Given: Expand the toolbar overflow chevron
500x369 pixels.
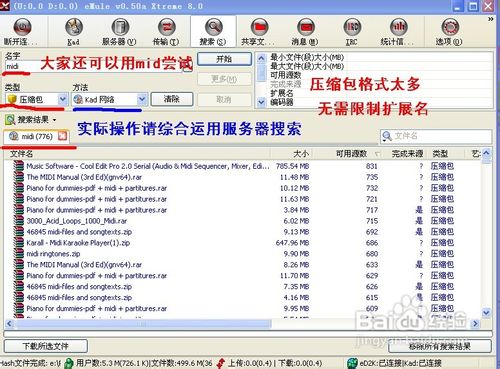Looking at the screenshot, I should click(x=490, y=19).
